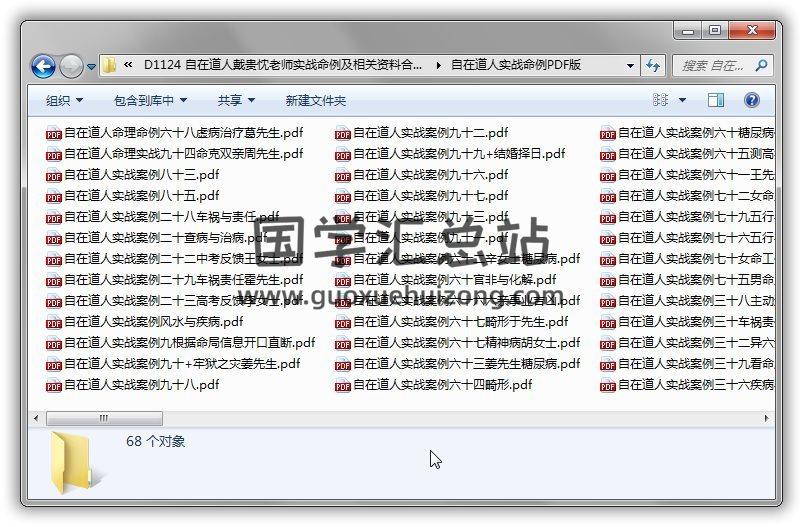The width and height of the screenshot is (803, 527).
Task: Open breadcrumb arrow after D1124 folder
Action: (439, 65)
